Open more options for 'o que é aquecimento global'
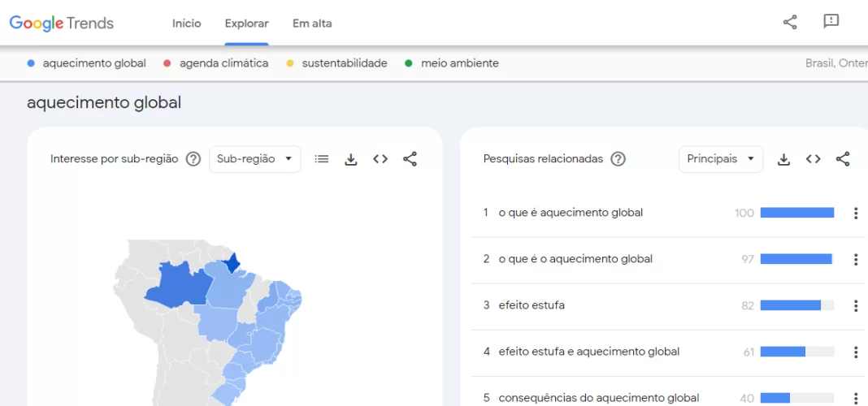The height and width of the screenshot is (406, 868). tap(856, 213)
